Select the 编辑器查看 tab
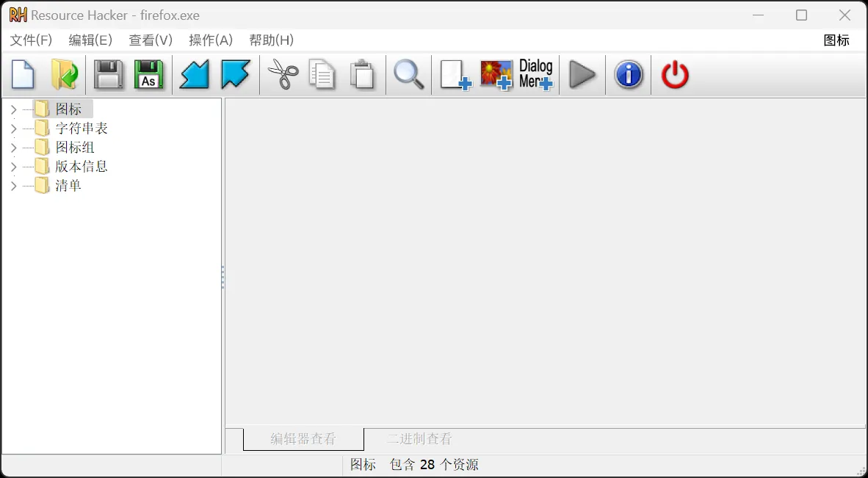868x478 pixels. (303, 439)
